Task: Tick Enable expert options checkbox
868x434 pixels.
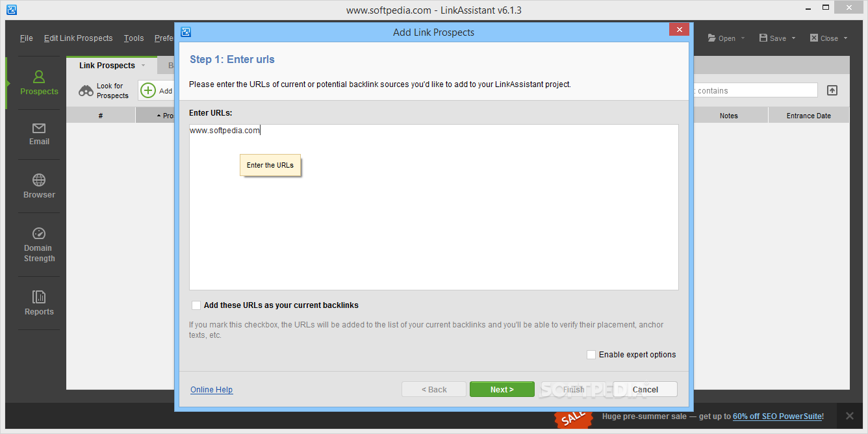Action: tap(591, 355)
